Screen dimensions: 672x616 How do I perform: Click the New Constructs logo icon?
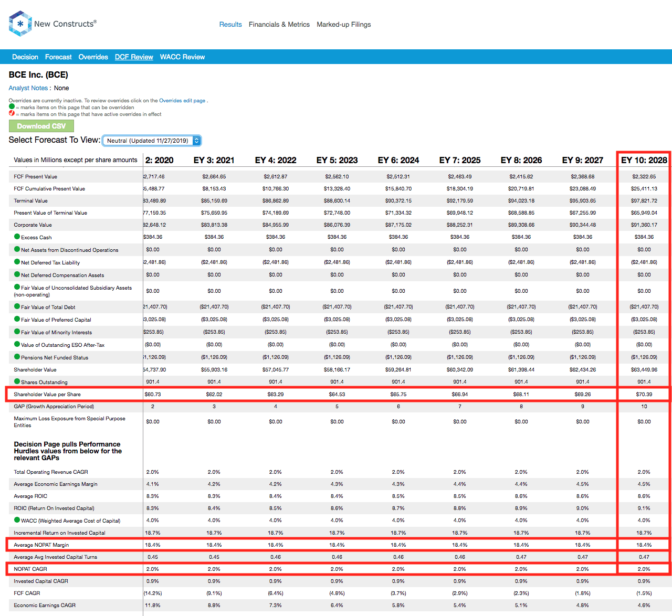(20, 24)
